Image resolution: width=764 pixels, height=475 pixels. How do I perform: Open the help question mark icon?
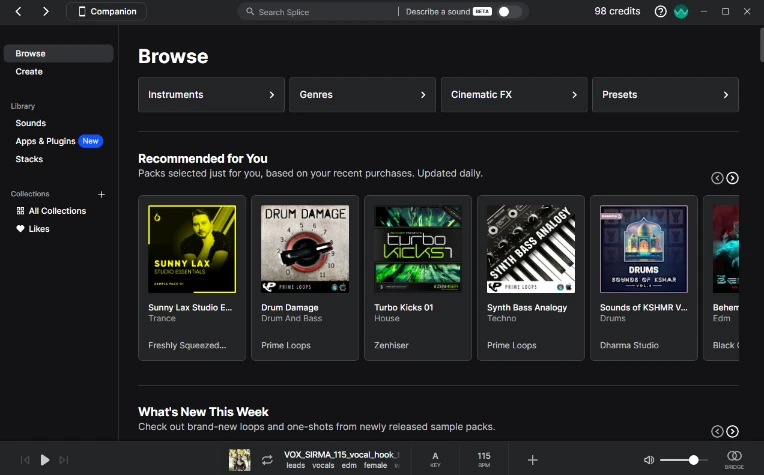[660, 12]
